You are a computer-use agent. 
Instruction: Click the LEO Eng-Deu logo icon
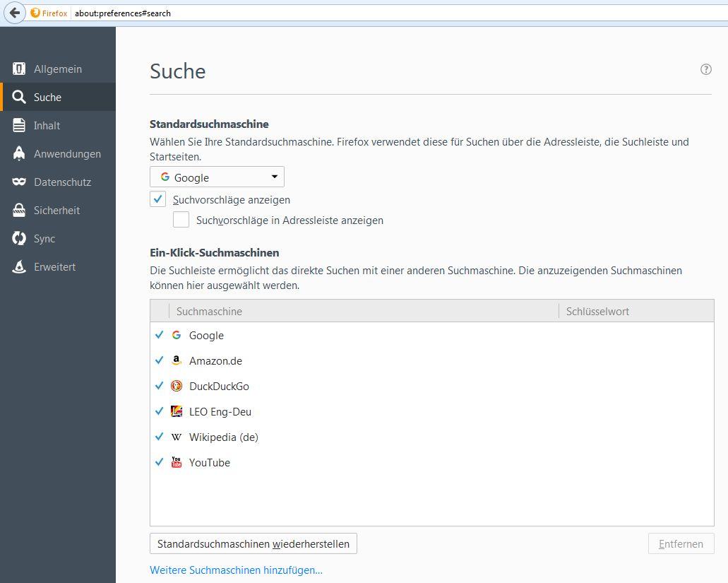click(177, 411)
